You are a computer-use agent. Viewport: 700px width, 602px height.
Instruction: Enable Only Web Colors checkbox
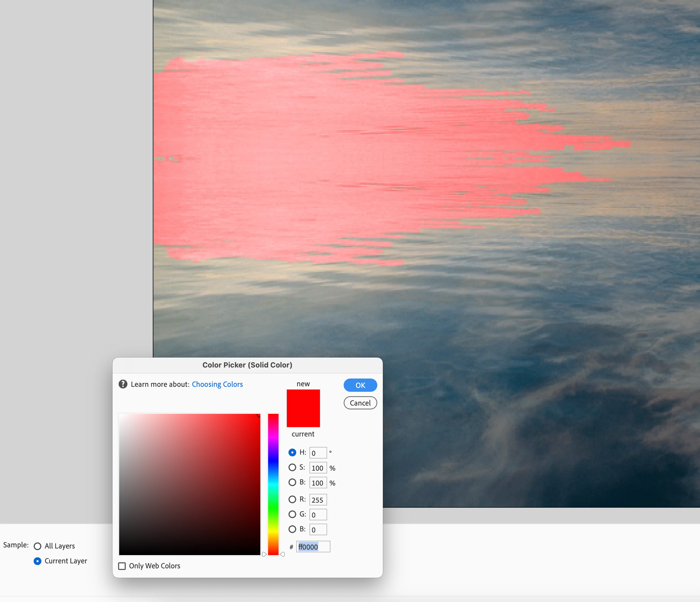point(122,566)
